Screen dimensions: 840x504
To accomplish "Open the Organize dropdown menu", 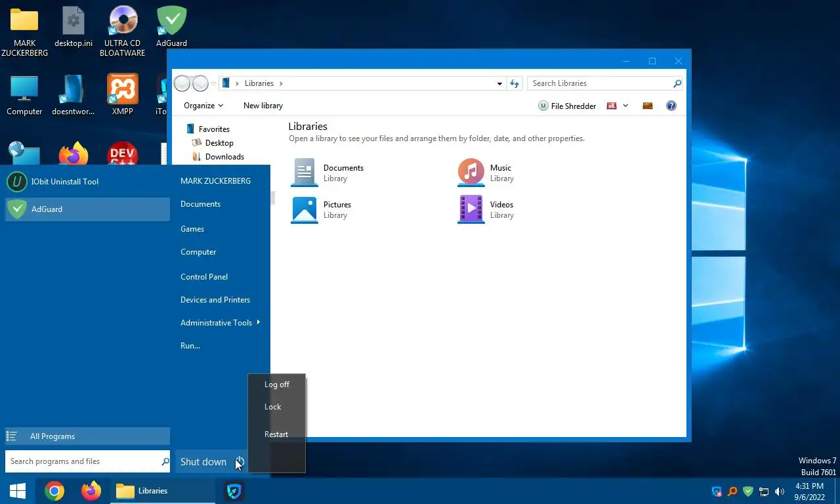I will [x=203, y=106].
